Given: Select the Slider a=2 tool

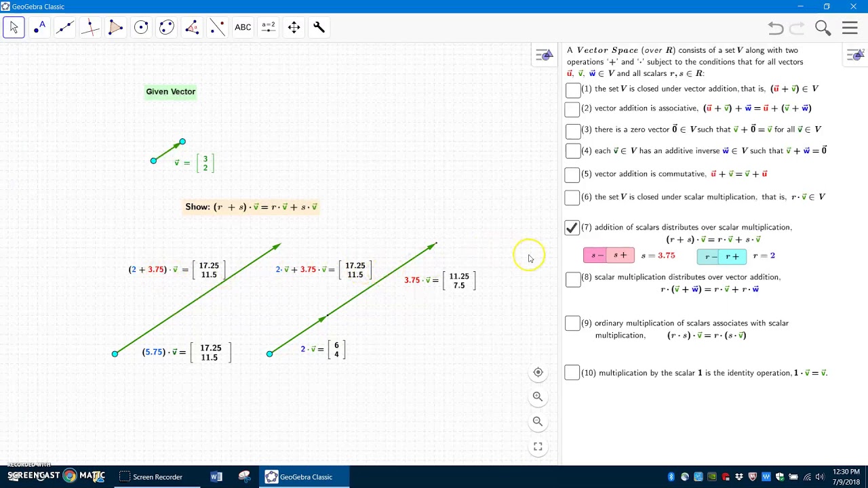Looking at the screenshot, I should 269,27.
